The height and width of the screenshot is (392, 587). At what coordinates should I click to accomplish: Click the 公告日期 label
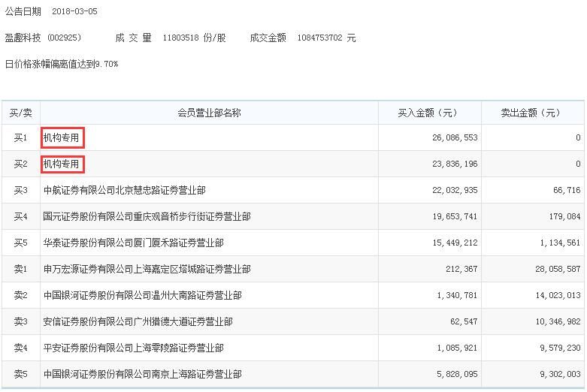coord(23,11)
